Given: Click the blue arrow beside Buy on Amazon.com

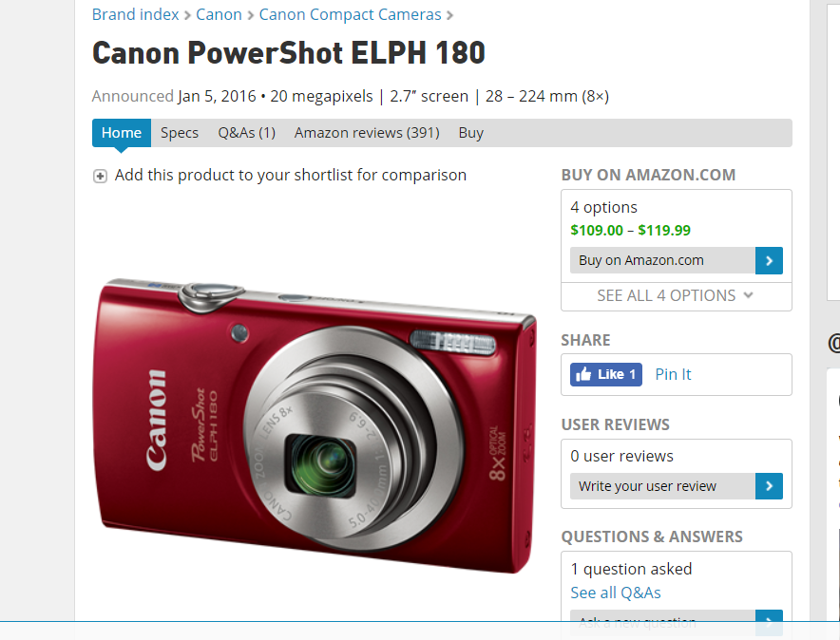Looking at the screenshot, I should coord(769,260).
